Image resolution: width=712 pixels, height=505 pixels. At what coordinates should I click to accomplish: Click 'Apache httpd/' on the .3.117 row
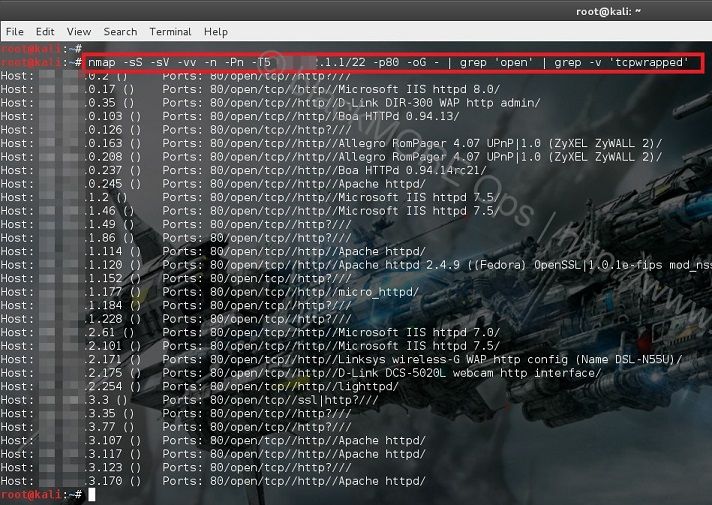tap(381, 454)
